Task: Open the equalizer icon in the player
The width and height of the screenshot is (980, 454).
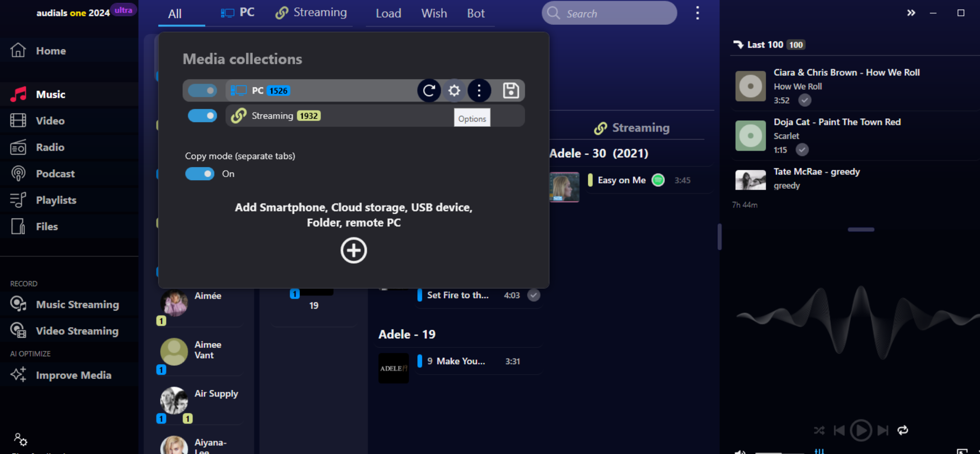Action: point(819,451)
